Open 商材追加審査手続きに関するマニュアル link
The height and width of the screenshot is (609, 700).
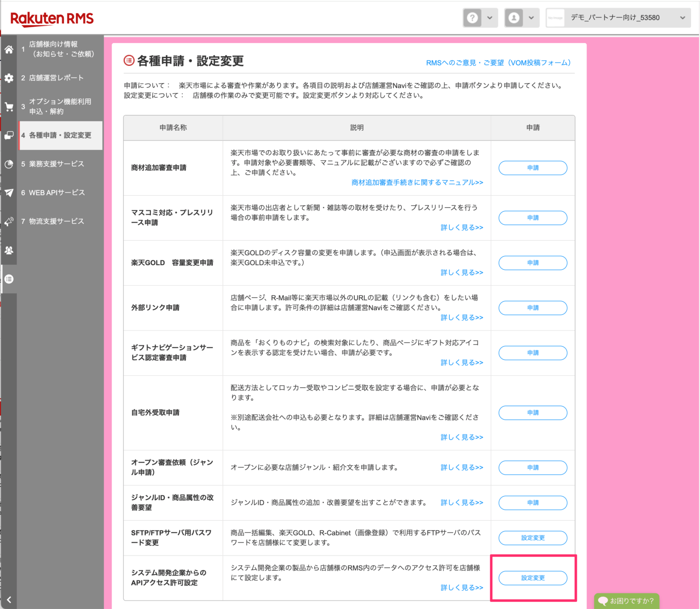[417, 182]
